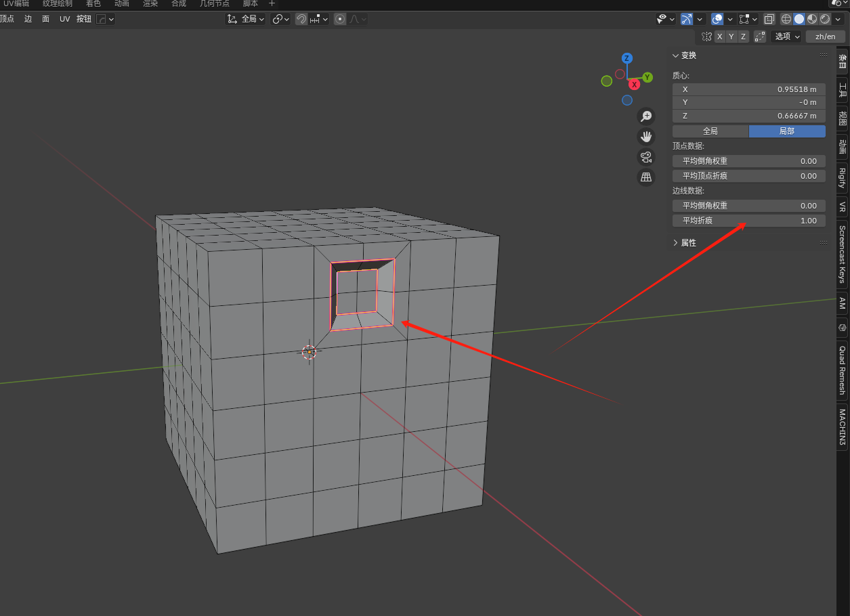The image size is (850, 616).
Task: Toggle Z axis mirror button
Action: (743, 37)
